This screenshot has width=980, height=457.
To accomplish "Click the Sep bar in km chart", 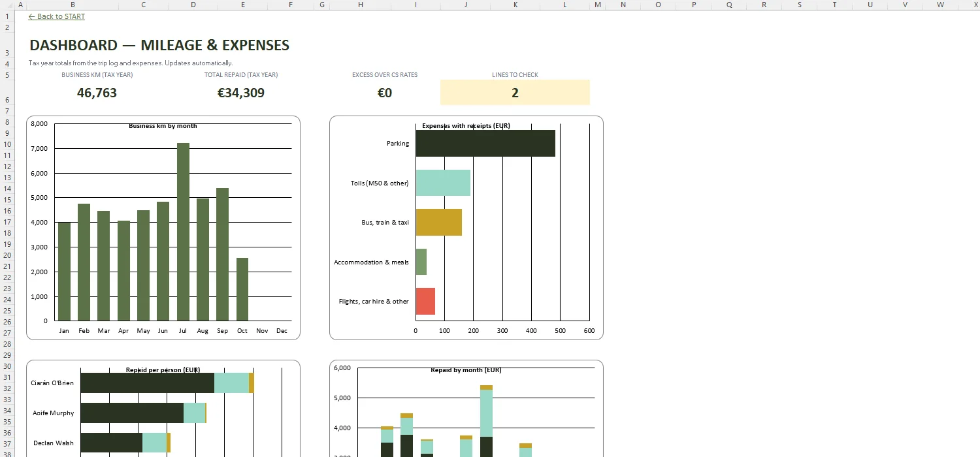I will 222,255.
